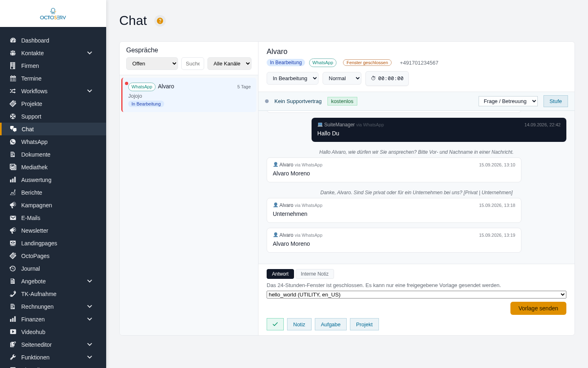Click the Vorlage senden button
This screenshot has width=588, height=368.
point(538,308)
